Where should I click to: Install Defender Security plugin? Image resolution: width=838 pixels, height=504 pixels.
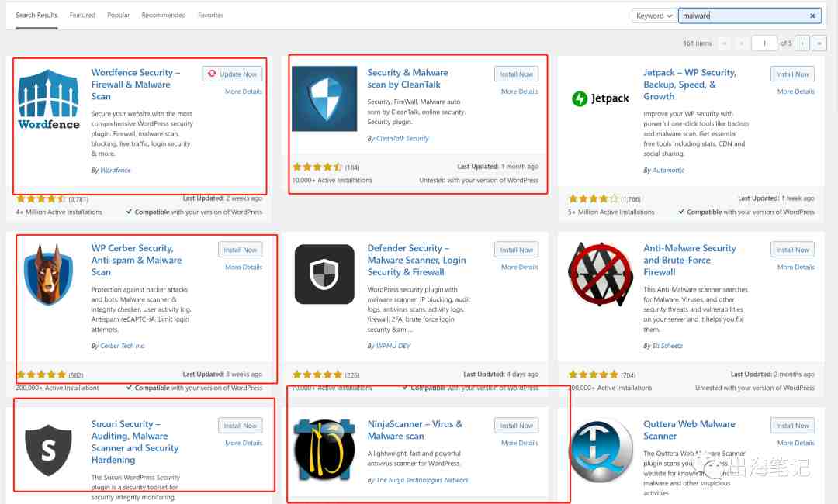pos(516,250)
